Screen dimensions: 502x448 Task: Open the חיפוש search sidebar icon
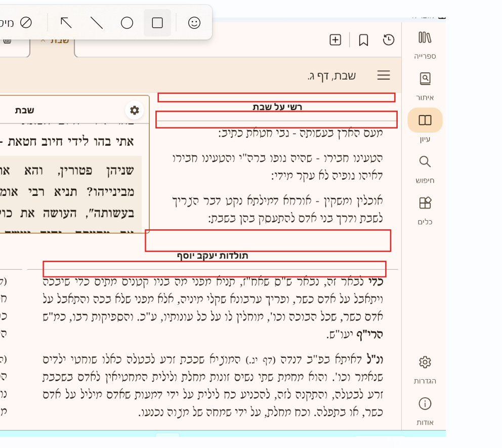(425, 162)
